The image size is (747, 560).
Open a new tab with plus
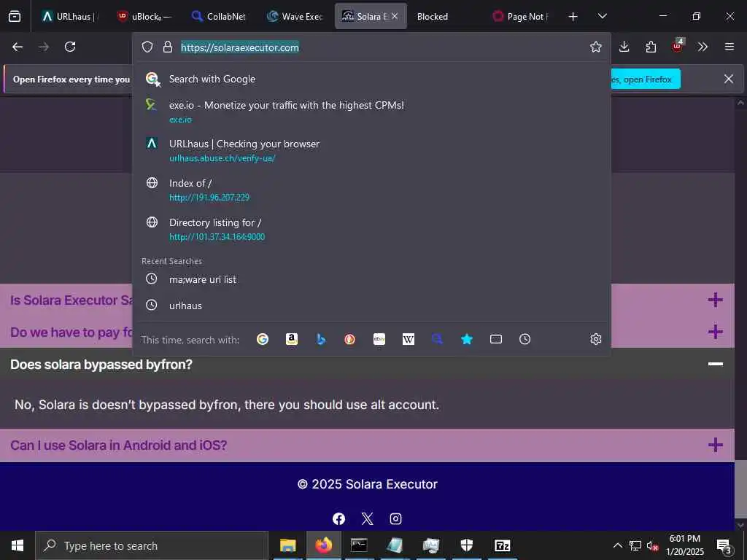point(573,17)
